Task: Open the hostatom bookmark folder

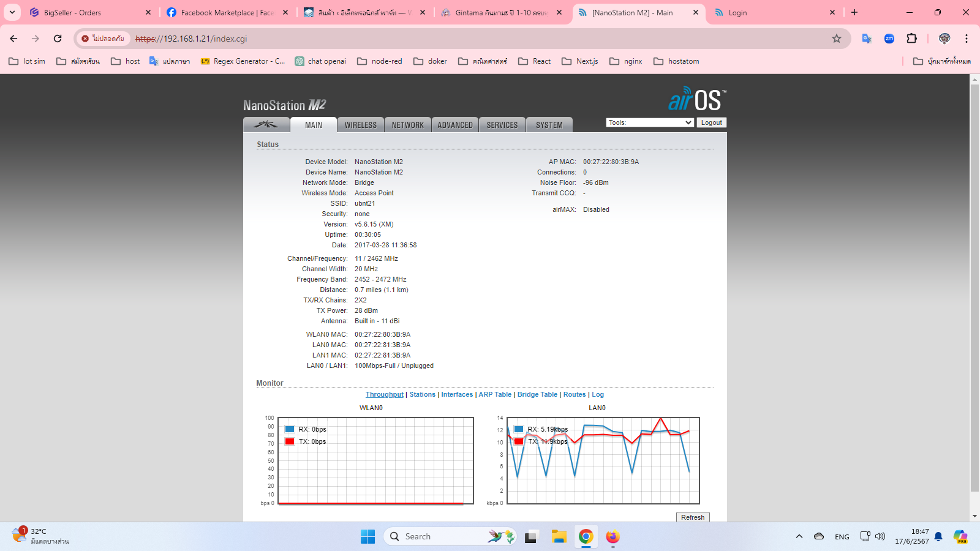Action: click(x=677, y=61)
